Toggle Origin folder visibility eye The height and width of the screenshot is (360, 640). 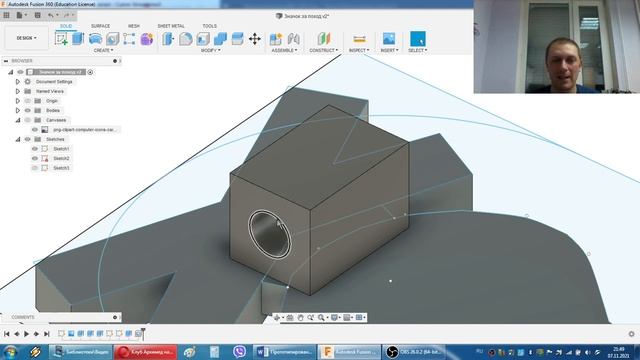(27, 101)
